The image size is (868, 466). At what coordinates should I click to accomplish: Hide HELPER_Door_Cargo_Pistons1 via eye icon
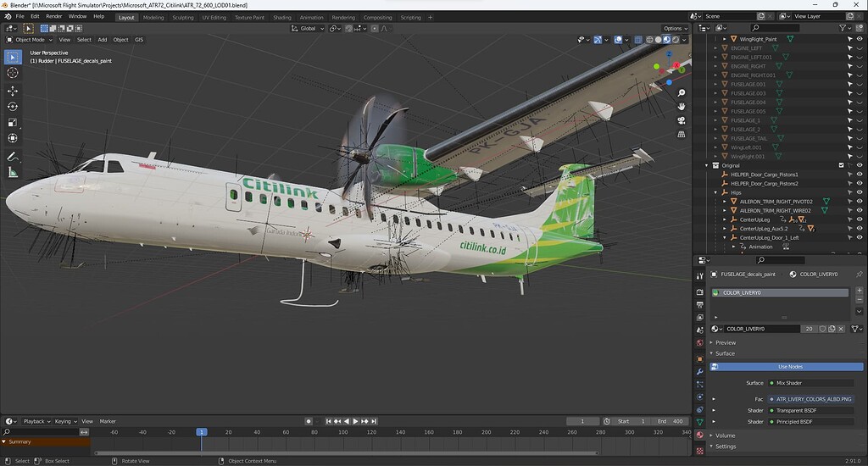point(860,175)
